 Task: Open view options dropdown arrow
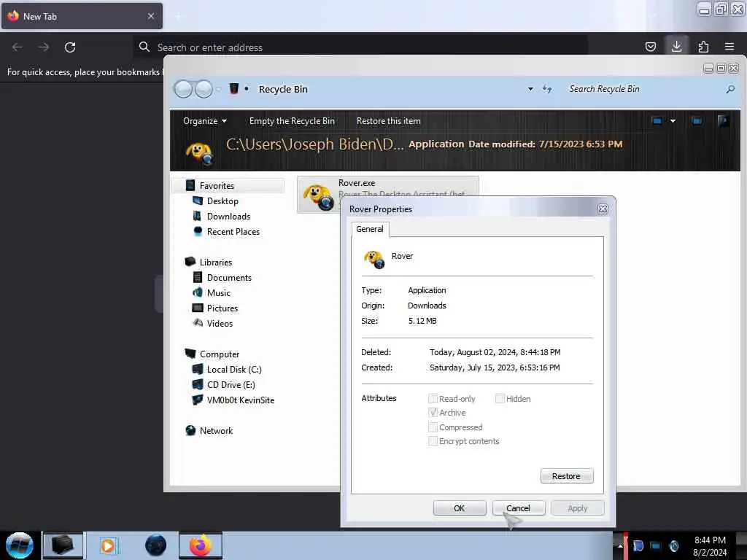point(673,121)
